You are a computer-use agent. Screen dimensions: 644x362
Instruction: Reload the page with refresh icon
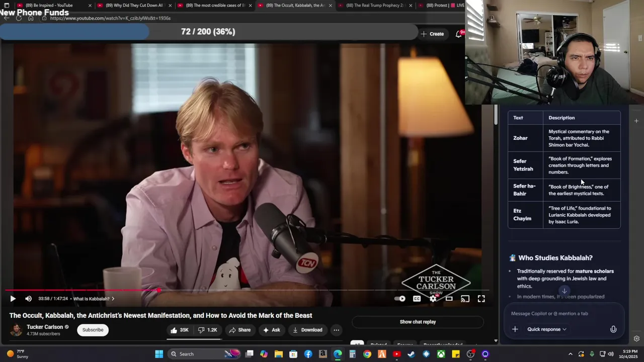19,18
